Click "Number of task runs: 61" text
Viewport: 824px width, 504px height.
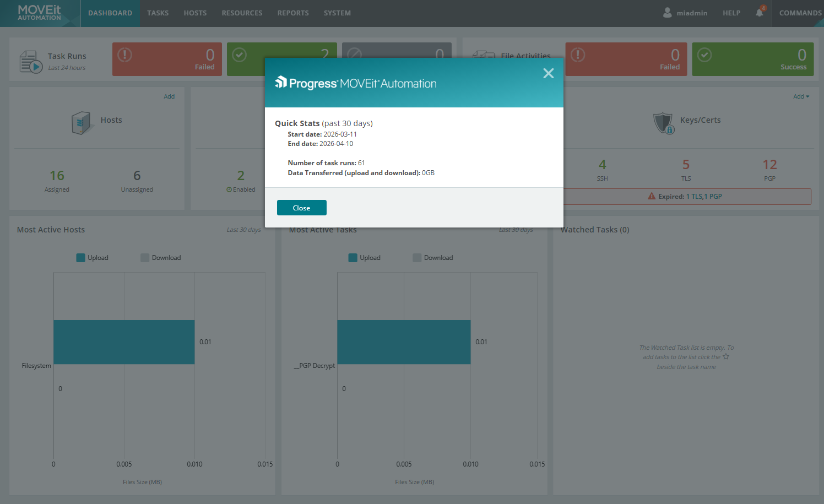tap(326, 163)
